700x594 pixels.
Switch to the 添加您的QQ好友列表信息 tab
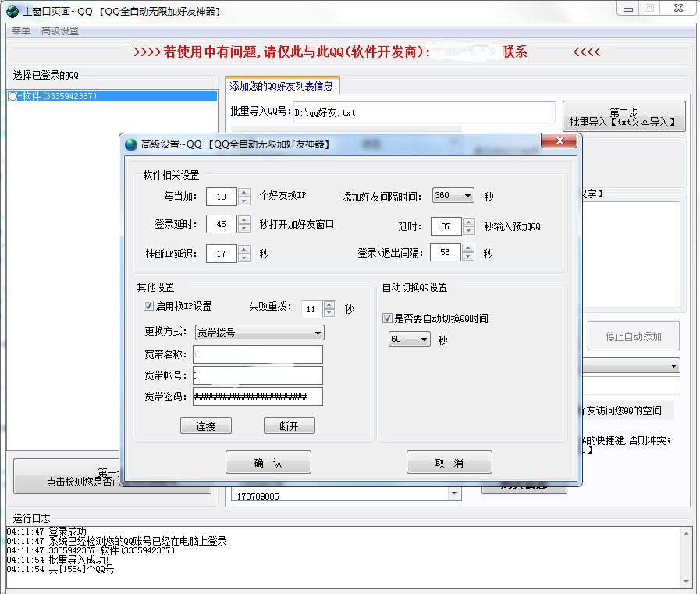[282, 86]
